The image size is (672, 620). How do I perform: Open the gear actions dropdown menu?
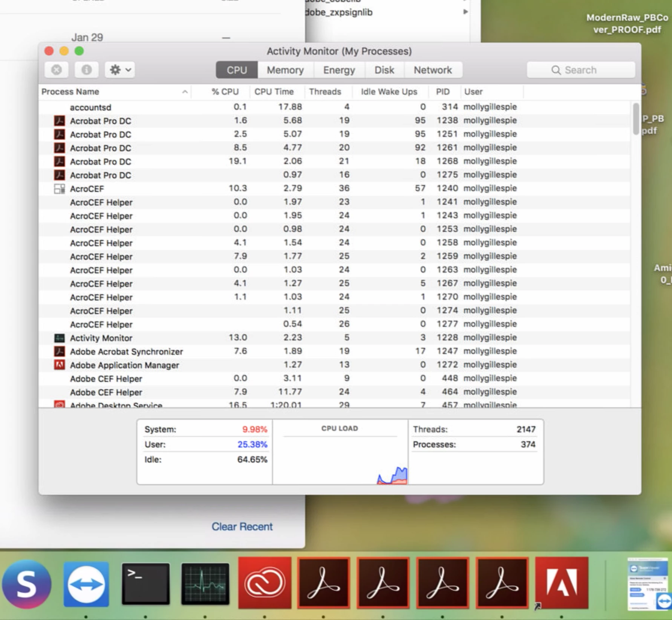click(x=120, y=70)
